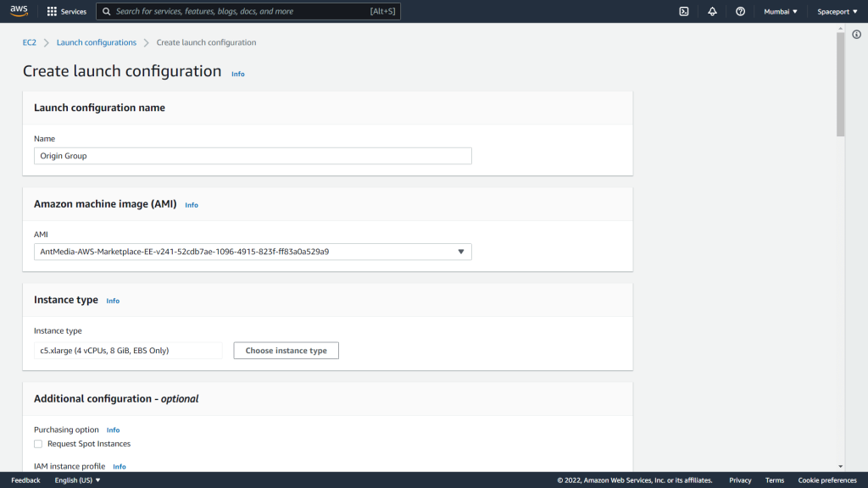Open the help question mark menu
Screen dimensions: 868x488
click(740, 11)
